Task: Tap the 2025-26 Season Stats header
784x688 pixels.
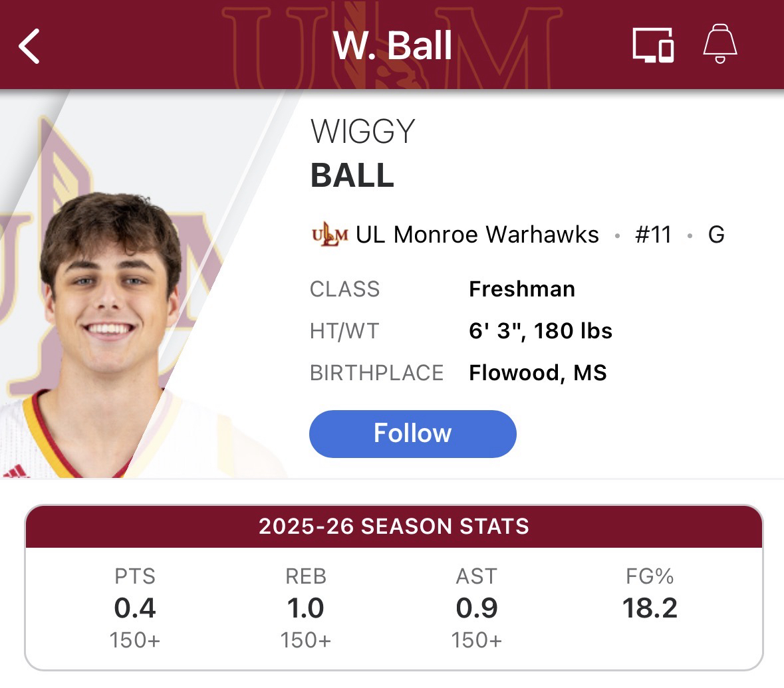Action: click(394, 526)
